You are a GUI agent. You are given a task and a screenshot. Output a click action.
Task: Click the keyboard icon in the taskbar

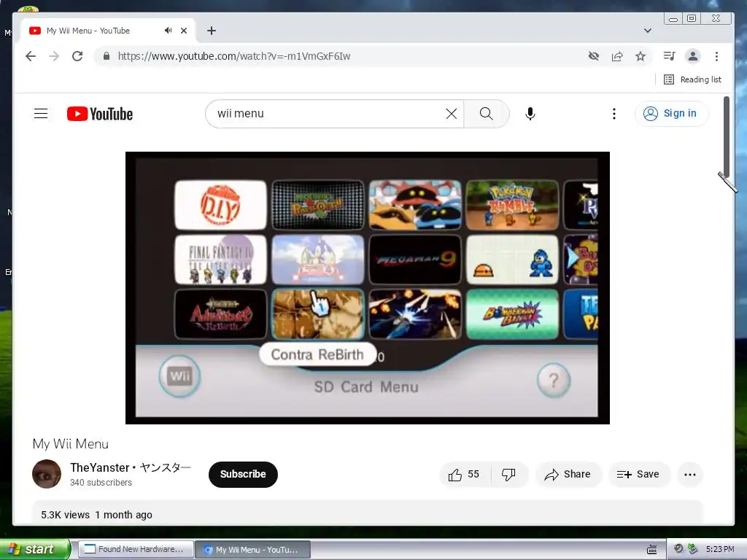(x=651, y=550)
